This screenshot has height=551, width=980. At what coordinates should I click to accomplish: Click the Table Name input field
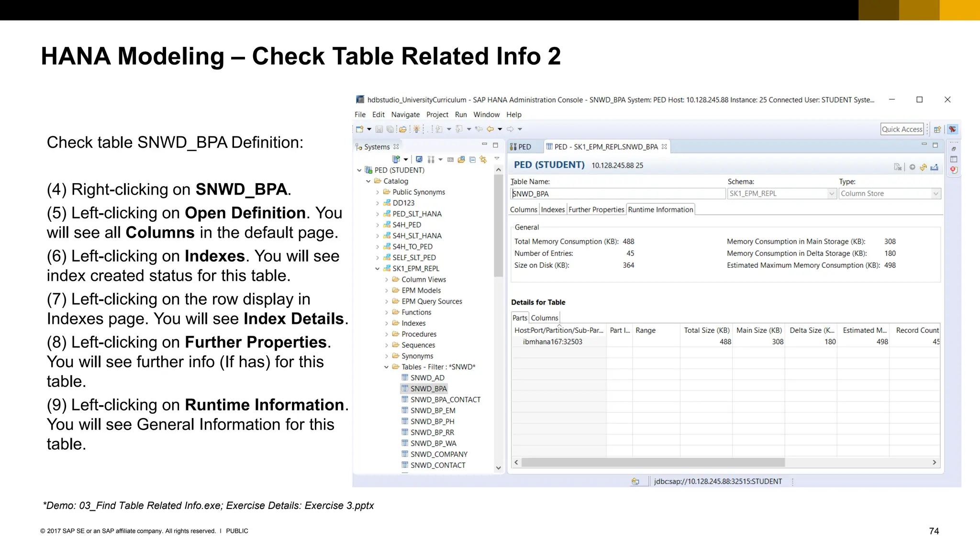pos(617,194)
